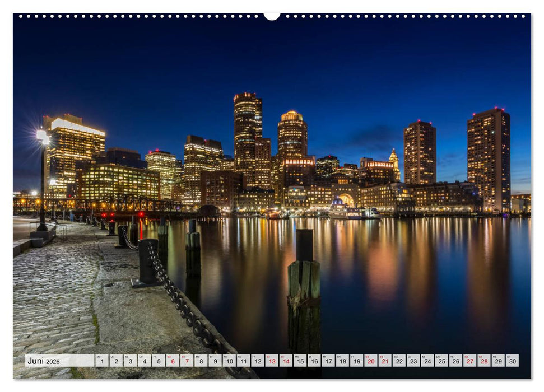Click the date cell 13
This screenshot has width=544, height=392.
click(272, 362)
